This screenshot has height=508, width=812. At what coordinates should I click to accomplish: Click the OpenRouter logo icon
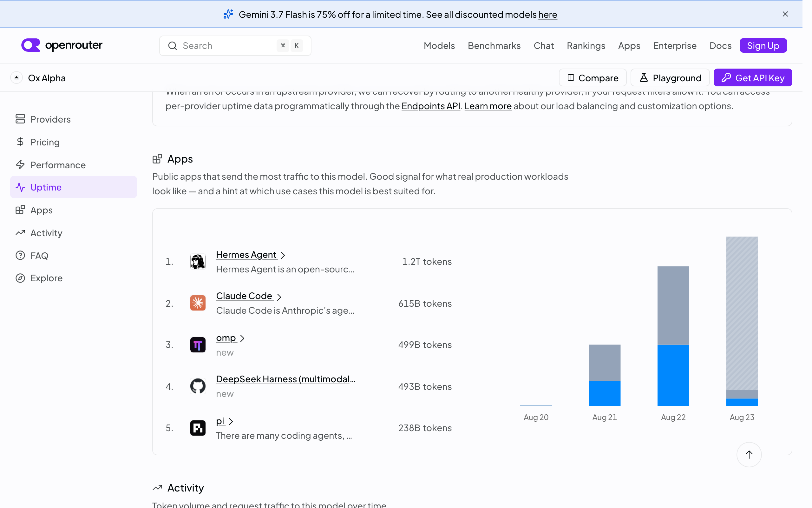(x=30, y=45)
